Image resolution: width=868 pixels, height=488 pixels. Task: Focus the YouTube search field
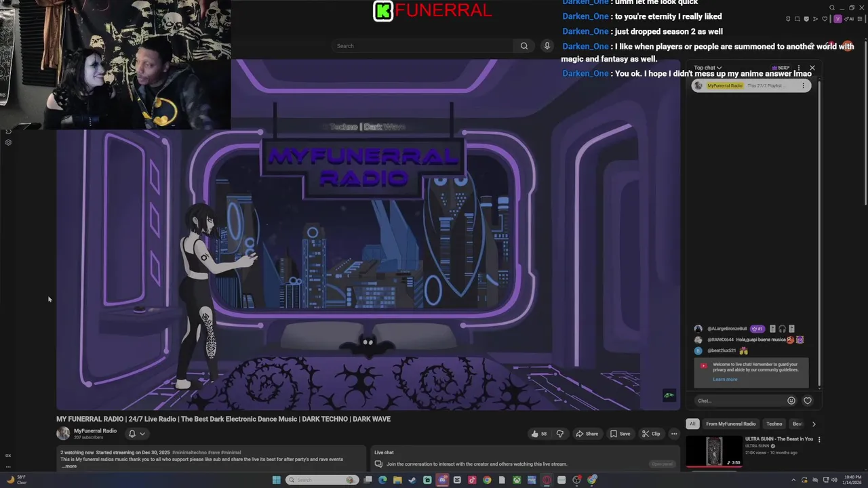424,46
